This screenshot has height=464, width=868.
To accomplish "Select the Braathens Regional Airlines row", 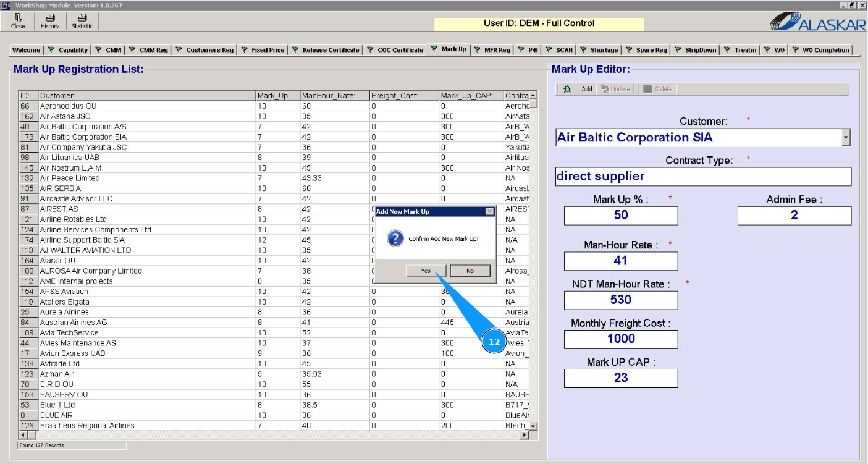I will [x=274, y=426].
